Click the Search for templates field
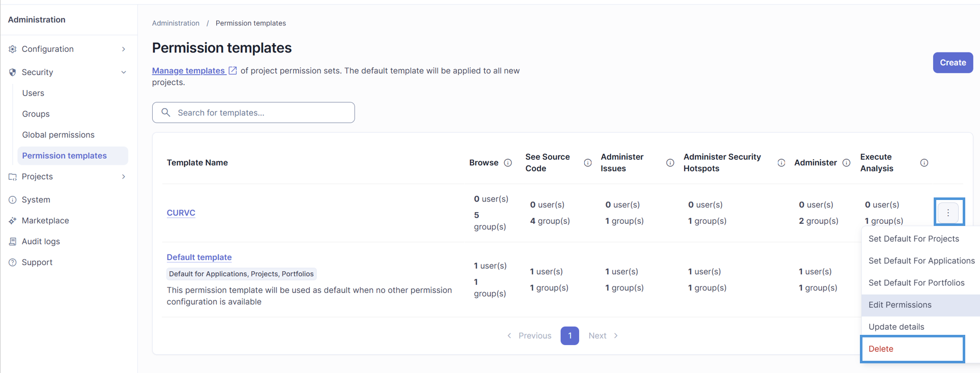Viewport: 980px width, 373px height. [x=253, y=112]
